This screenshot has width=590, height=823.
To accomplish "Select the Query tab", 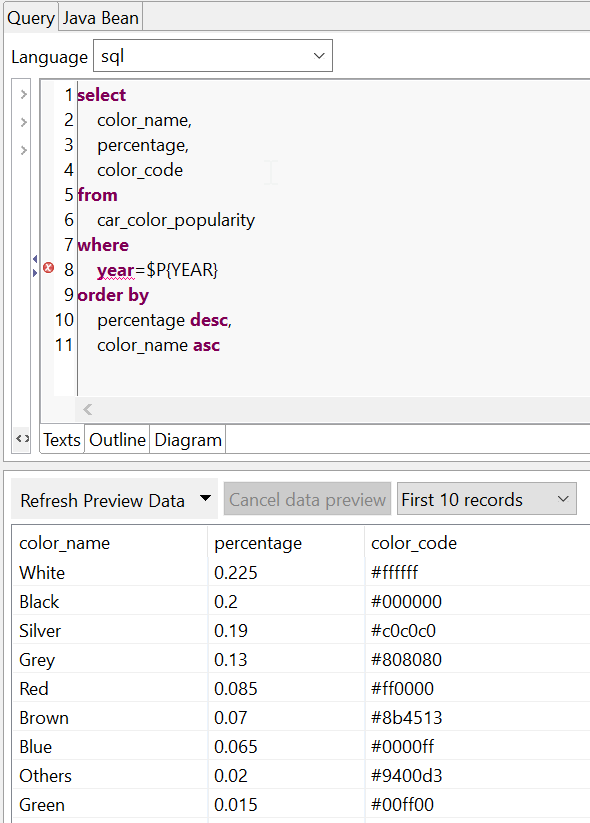I will click(30, 17).
